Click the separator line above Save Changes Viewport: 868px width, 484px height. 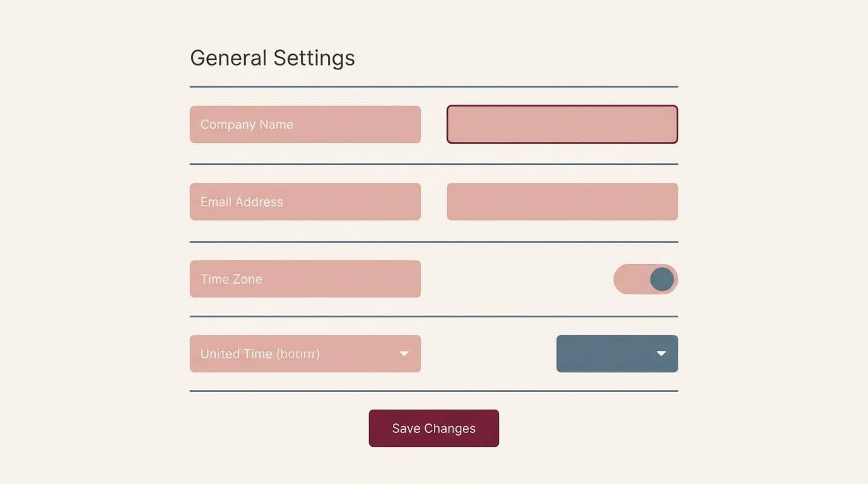[433, 391]
